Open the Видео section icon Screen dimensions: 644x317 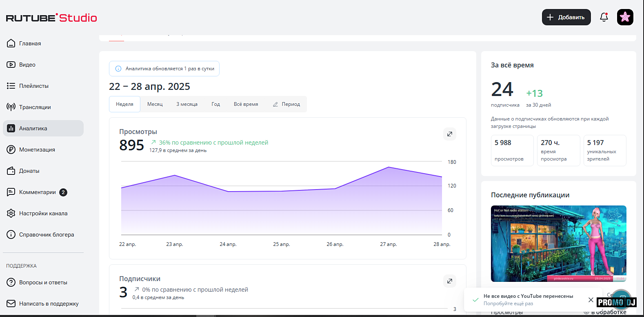[11, 65]
